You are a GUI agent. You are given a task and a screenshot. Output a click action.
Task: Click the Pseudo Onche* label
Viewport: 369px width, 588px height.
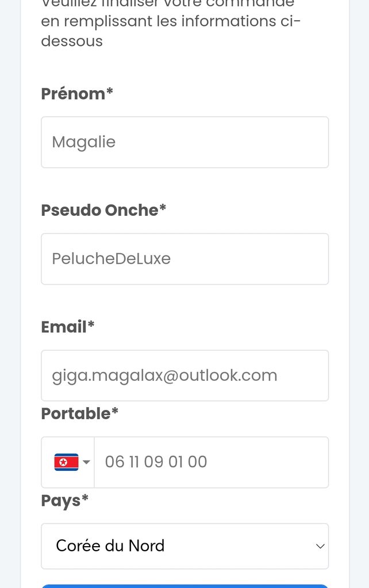point(103,210)
